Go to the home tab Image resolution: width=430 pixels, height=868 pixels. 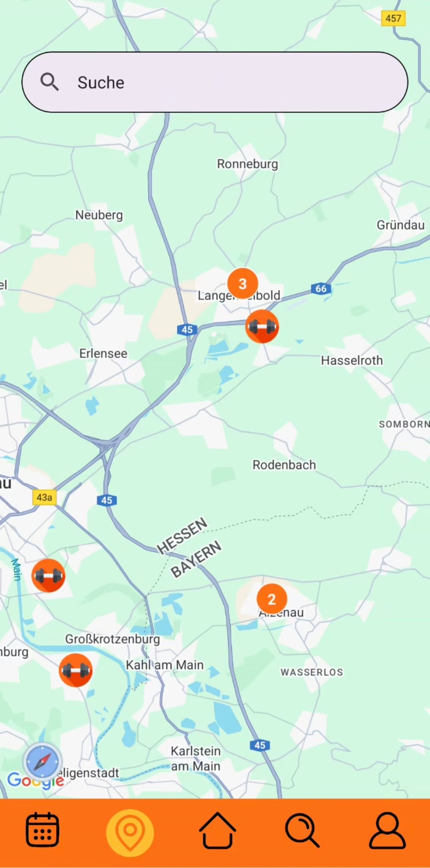[x=217, y=830]
